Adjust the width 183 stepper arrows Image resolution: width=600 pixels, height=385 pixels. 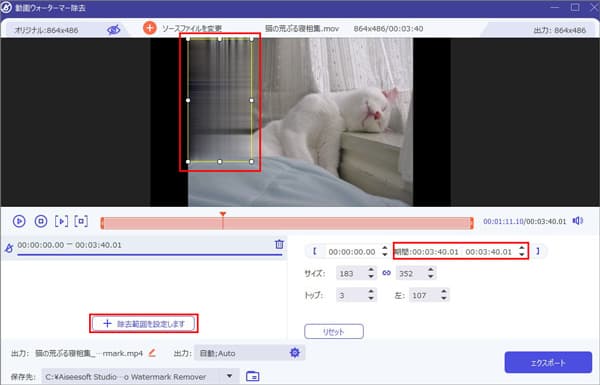point(371,273)
